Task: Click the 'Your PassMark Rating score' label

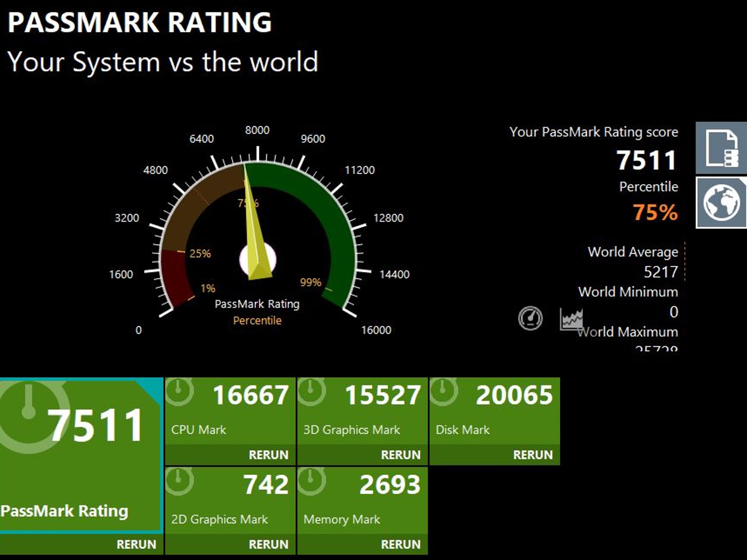Action: click(594, 132)
